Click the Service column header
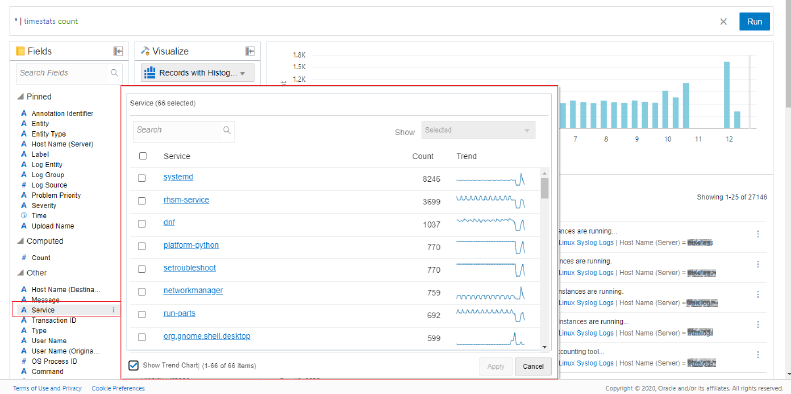The width and height of the screenshot is (791, 394). (x=177, y=156)
